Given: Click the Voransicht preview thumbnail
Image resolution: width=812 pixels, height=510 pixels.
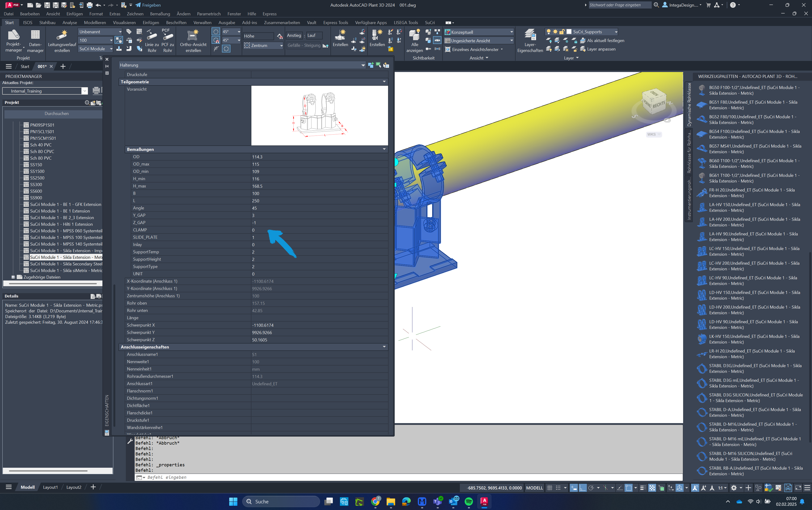Looking at the screenshot, I should tap(319, 115).
